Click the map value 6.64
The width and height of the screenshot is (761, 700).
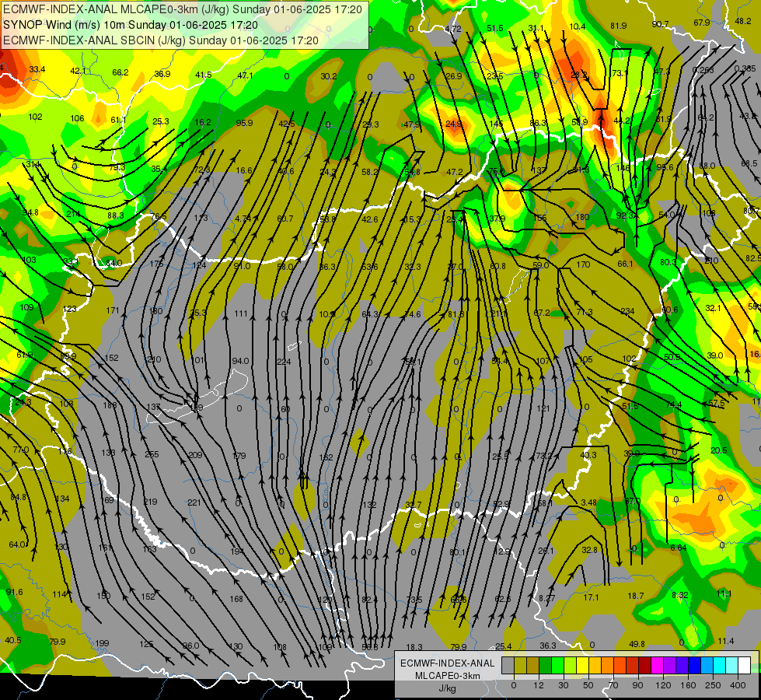coord(679,548)
